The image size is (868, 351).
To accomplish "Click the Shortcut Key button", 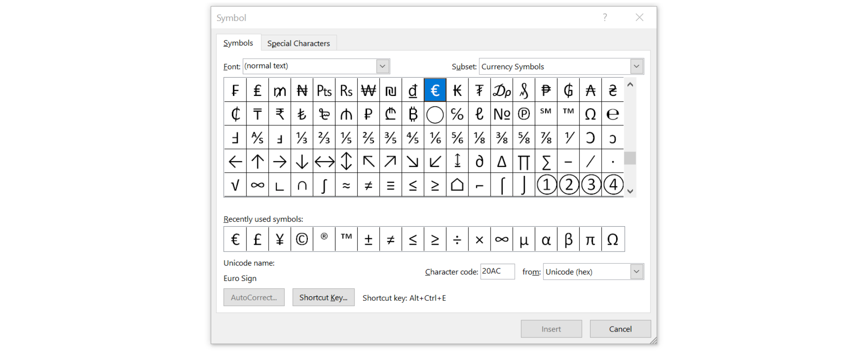I will [x=323, y=298].
